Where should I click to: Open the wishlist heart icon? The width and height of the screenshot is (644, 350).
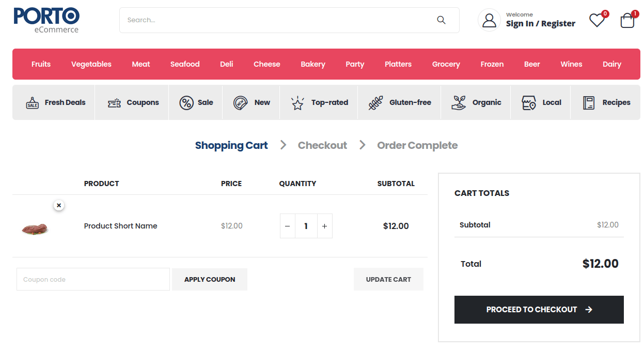[596, 21]
